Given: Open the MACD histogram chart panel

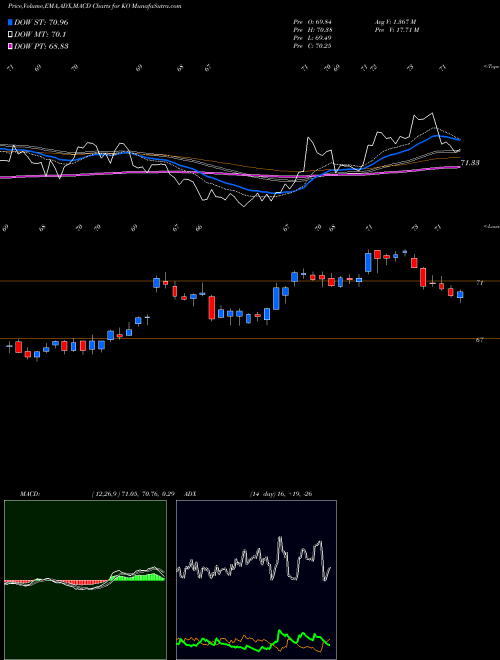Looking at the screenshot, I should point(85,580).
